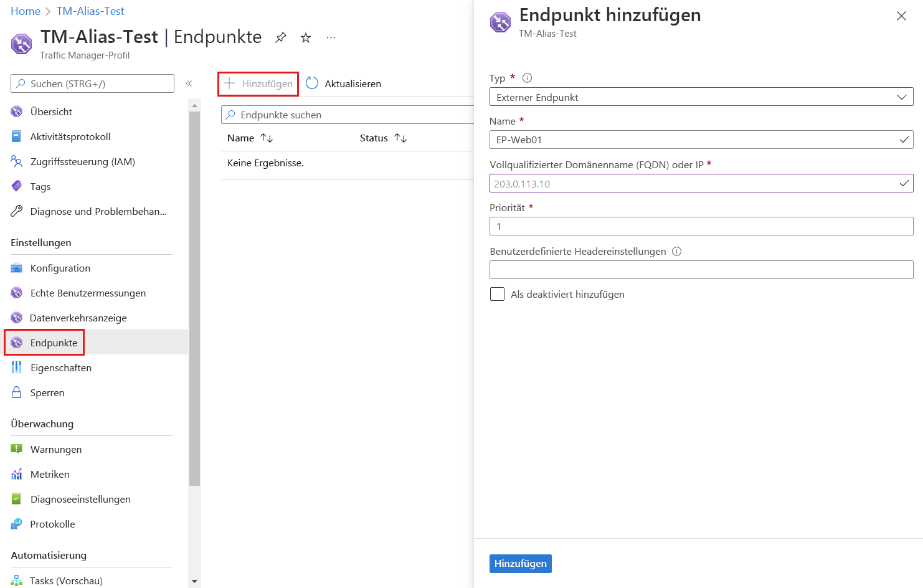The width and height of the screenshot is (923, 588).
Task: Open Zugriffssteuerung (IAM) menu item
Action: (82, 161)
